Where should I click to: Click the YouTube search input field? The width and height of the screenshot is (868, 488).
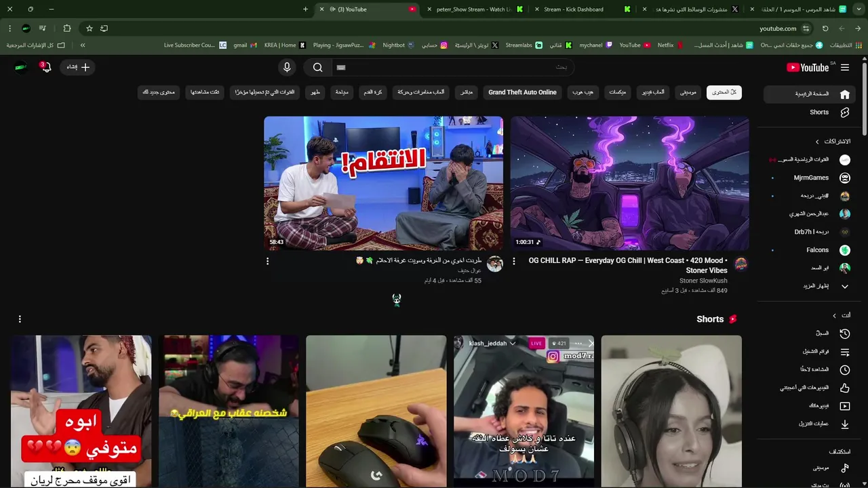pos(453,67)
